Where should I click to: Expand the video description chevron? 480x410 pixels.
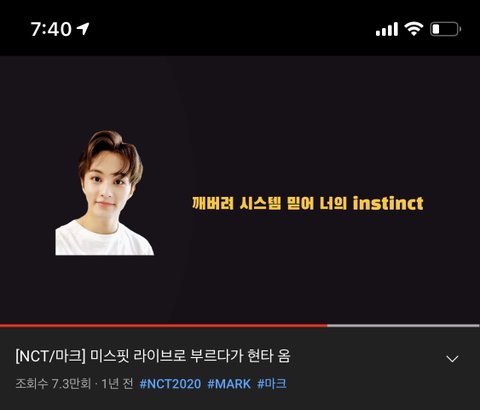coord(452,359)
